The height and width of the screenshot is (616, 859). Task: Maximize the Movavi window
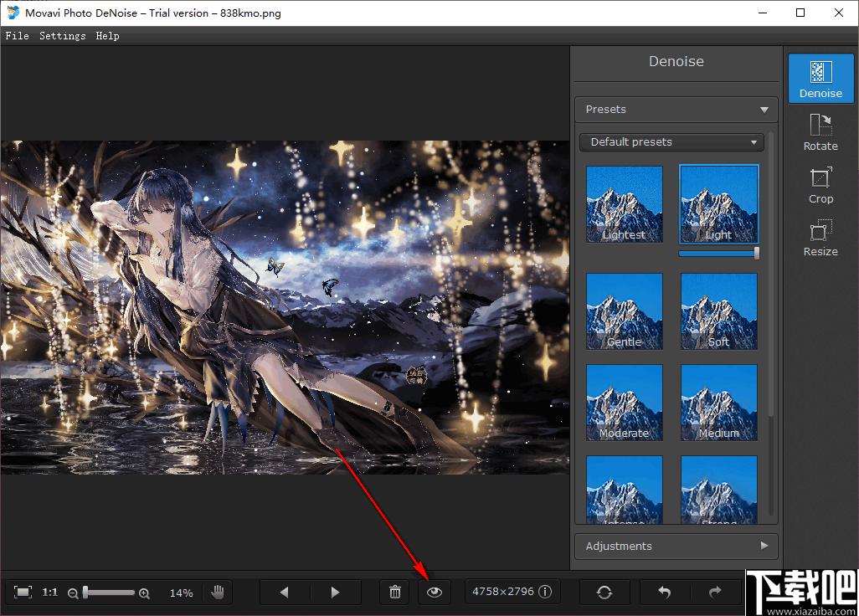[x=800, y=13]
